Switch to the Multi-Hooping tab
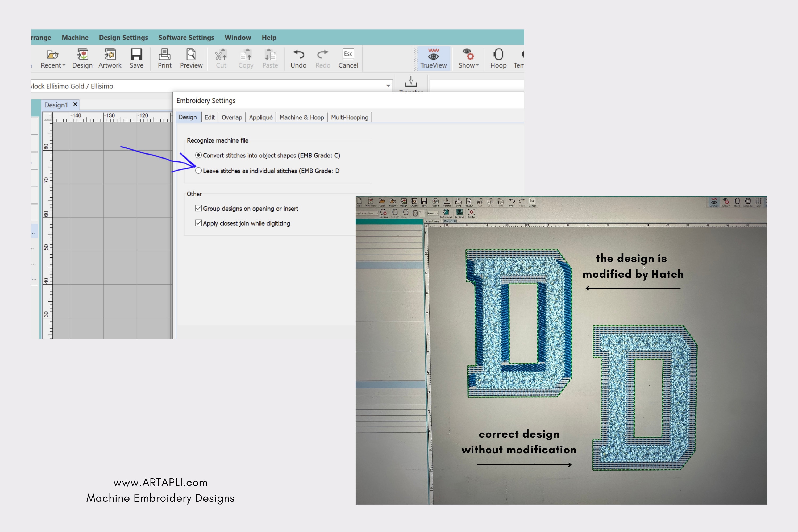The image size is (798, 532). [350, 117]
